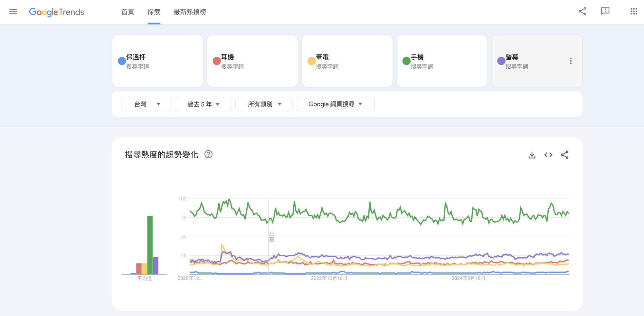
Task: Click the top-right share icon
Action: coord(582,11)
